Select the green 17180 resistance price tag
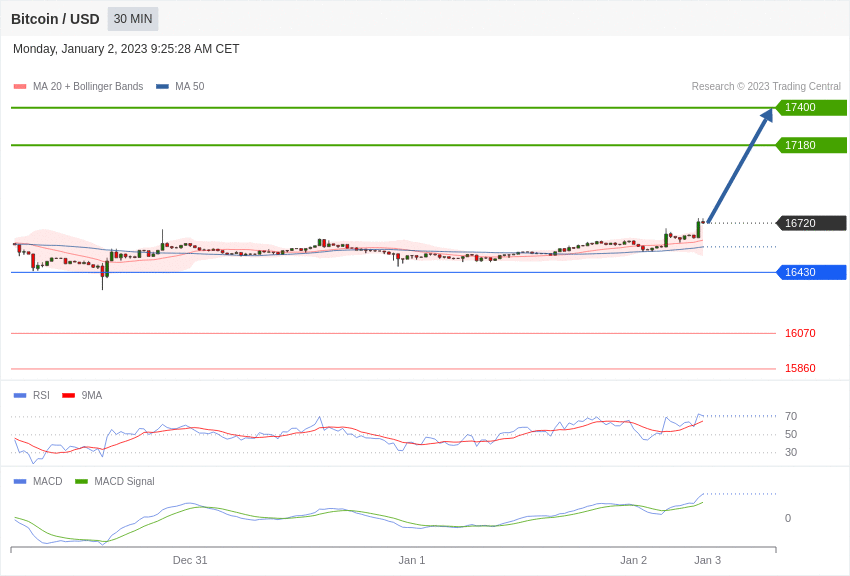The width and height of the screenshot is (850, 576). [x=811, y=145]
